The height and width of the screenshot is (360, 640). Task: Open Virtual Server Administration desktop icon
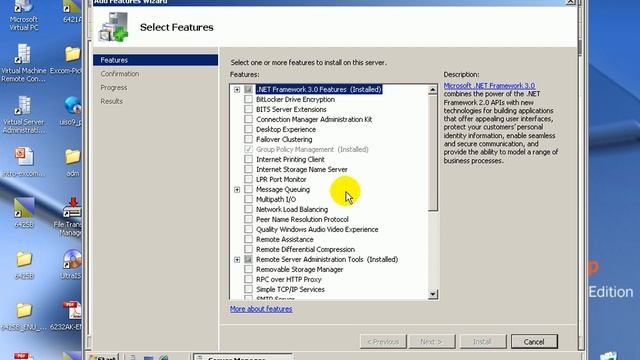(x=23, y=115)
